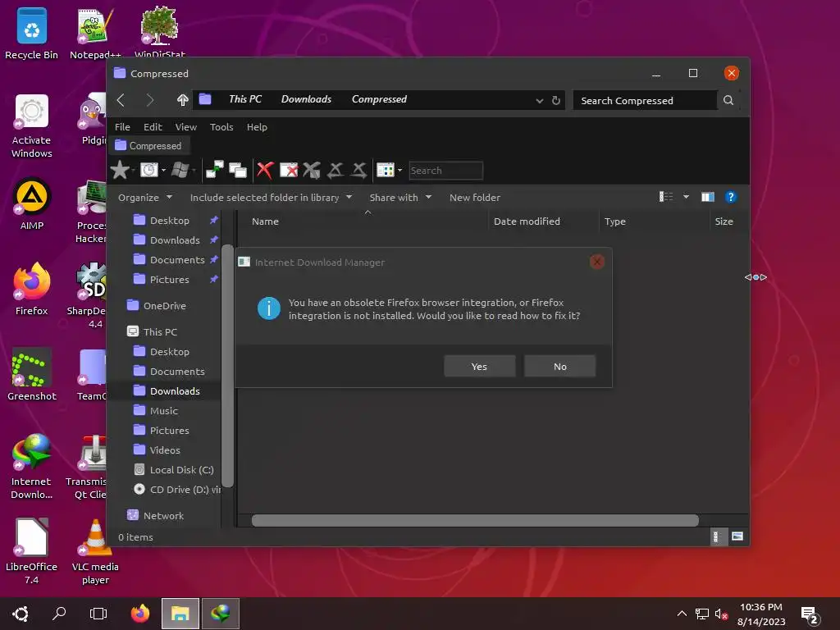Click the horizontal scrollbar in file list
Image resolution: width=840 pixels, height=630 pixels.
click(x=475, y=520)
